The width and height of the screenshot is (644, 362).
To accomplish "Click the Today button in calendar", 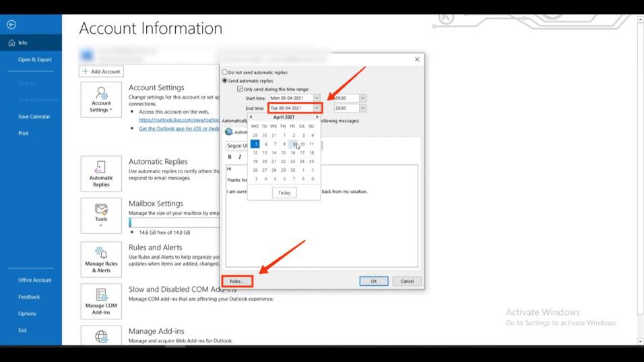I will click(x=284, y=193).
